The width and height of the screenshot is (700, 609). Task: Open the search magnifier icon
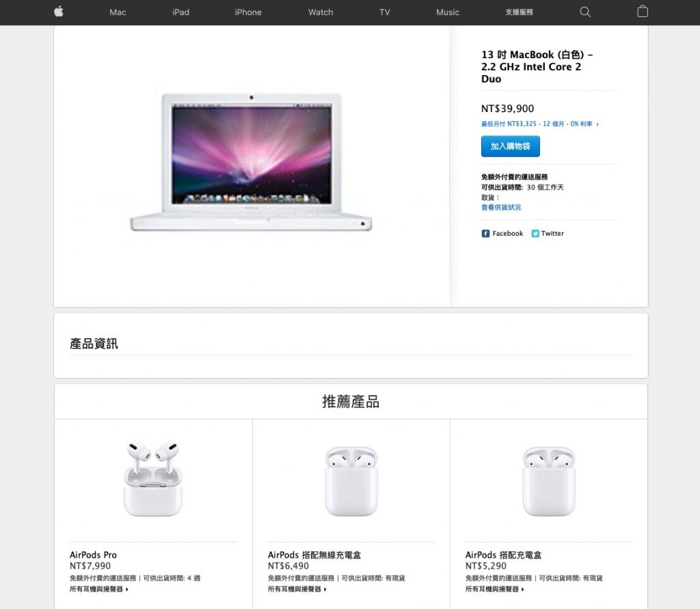coord(585,12)
